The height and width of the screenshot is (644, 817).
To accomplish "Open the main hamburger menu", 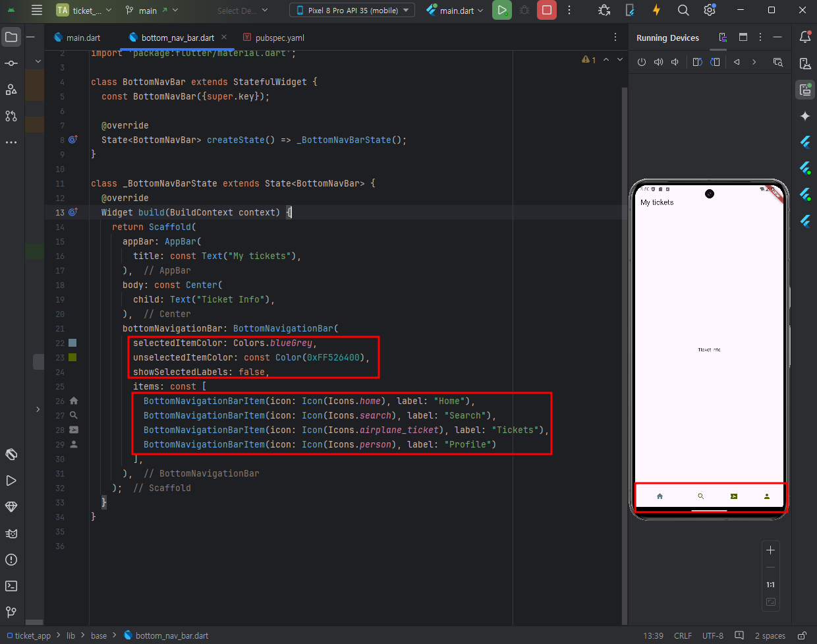I will [37, 10].
